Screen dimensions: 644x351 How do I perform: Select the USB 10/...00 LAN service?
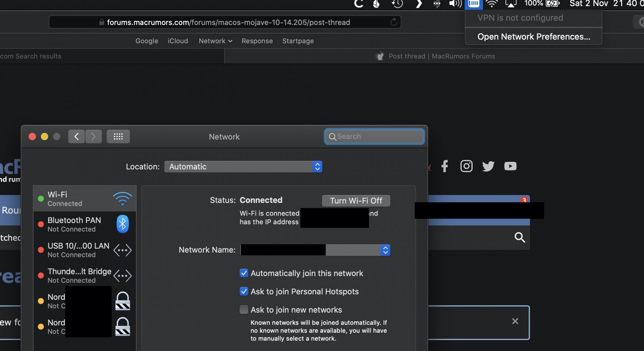[x=85, y=250]
